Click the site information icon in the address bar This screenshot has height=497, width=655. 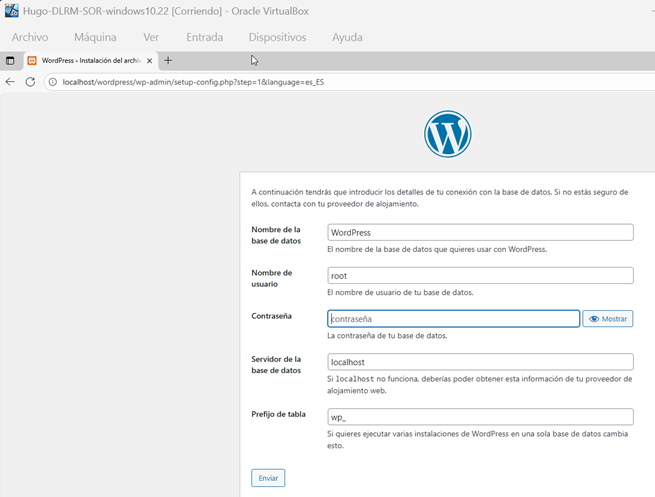pyautogui.click(x=53, y=82)
